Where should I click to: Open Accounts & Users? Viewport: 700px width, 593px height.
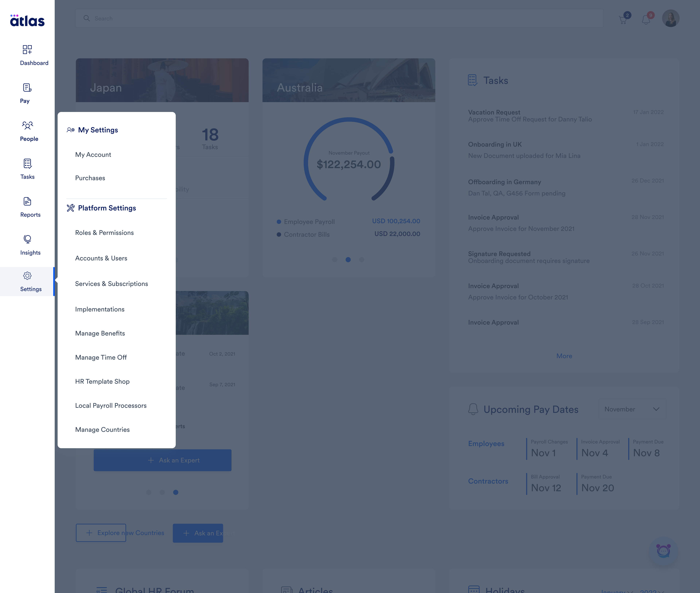(101, 258)
